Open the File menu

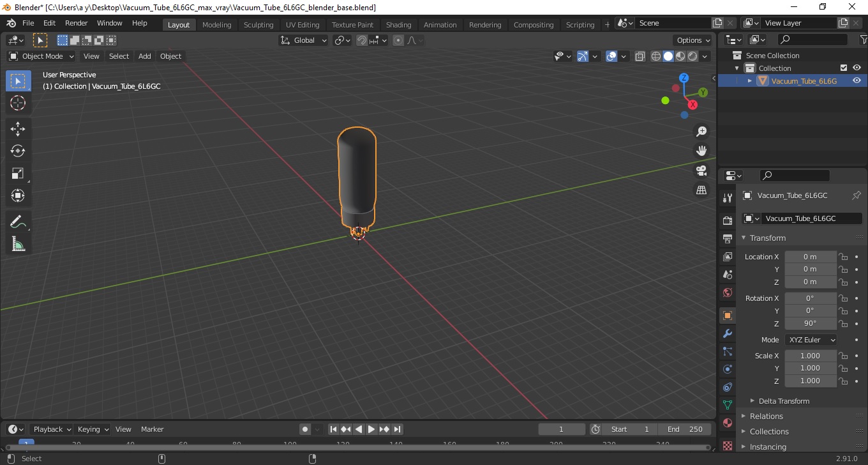28,23
